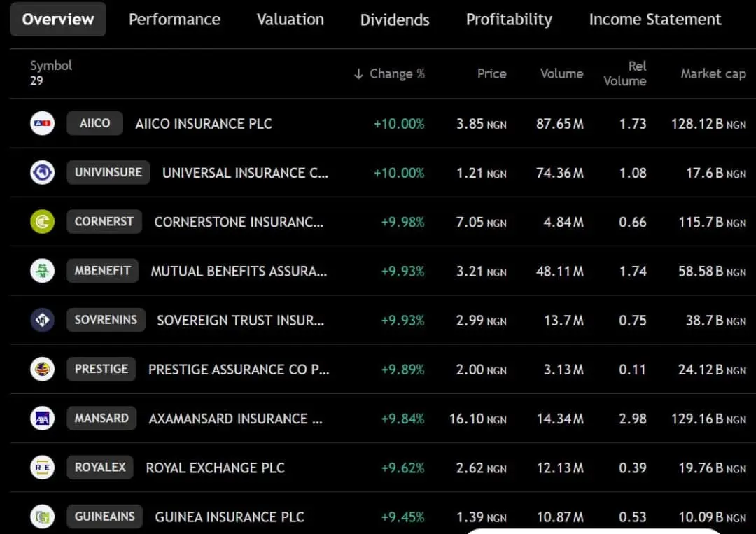The height and width of the screenshot is (534, 756).
Task: Open the MANSARD ticker symbol badge
Action: point(101,419)
